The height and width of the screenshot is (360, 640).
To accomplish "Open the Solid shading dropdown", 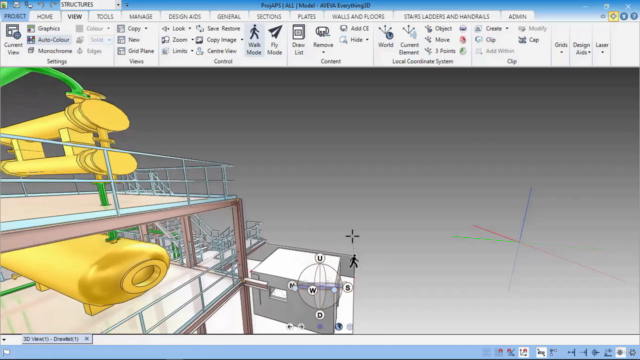I will click(109, 40).
